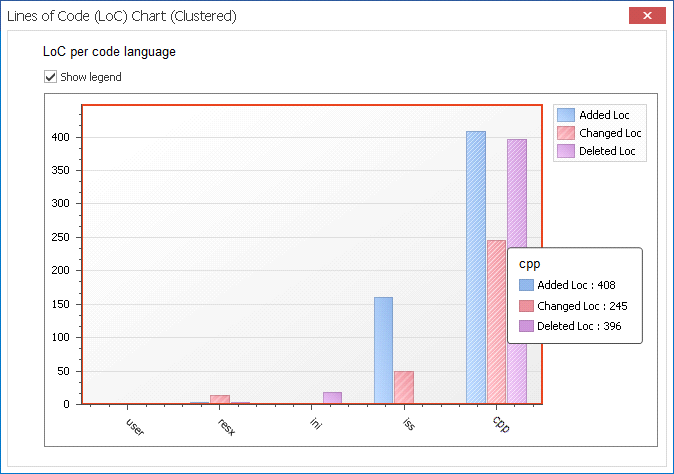Click the Changed Loc legend color swatch
Viewport: 674px width, 474px height.
(566, 133)
